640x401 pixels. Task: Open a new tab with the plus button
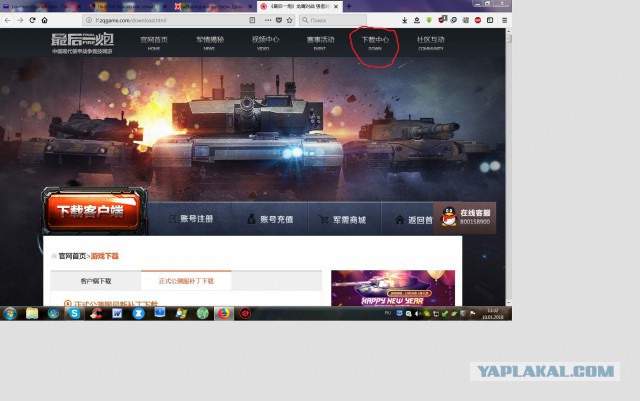pyautogui.click(x=349, y=6)
